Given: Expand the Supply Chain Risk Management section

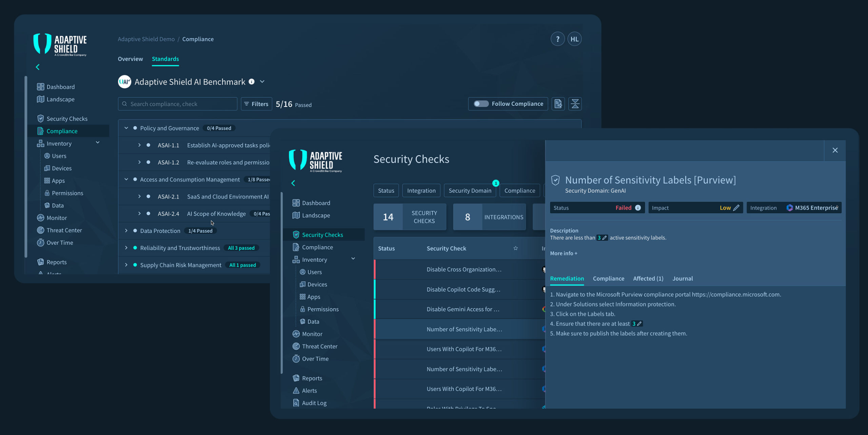Looking at the screenshot, I should click(126, 265).
